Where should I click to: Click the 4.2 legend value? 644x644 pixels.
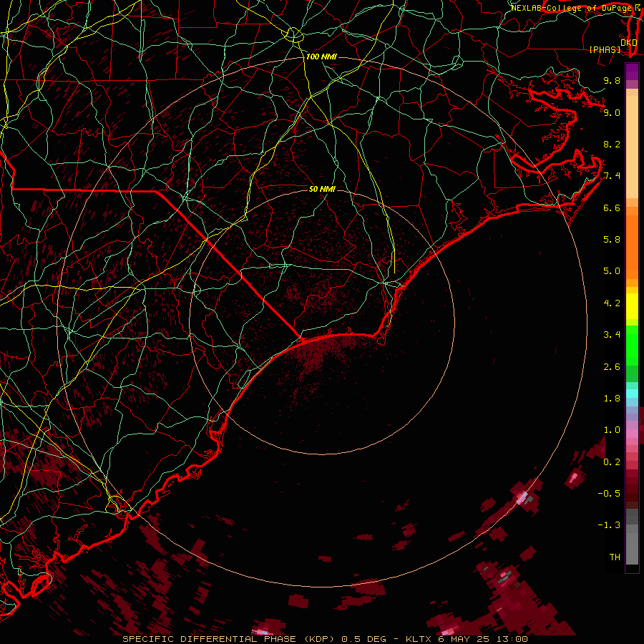point(612,303)
